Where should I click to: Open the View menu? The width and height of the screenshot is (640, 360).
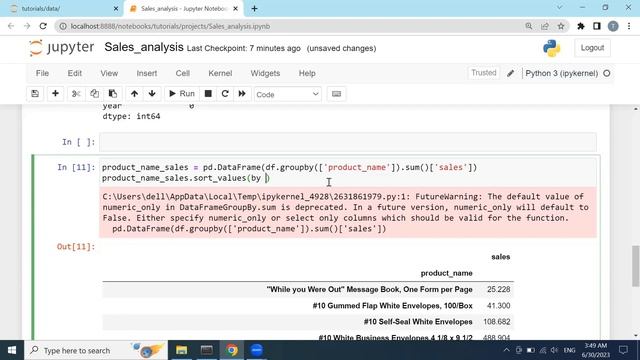pyautogui.click(x=109, y=73)
